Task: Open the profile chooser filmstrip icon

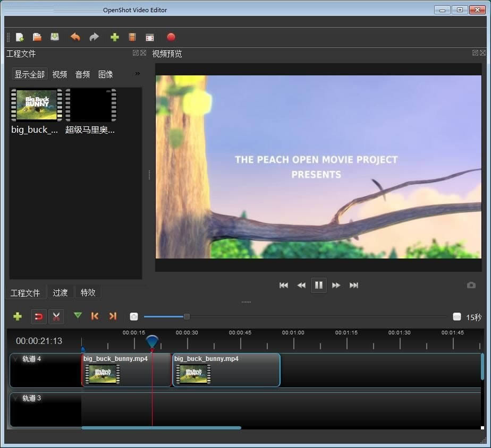Action: coord(132,37)
